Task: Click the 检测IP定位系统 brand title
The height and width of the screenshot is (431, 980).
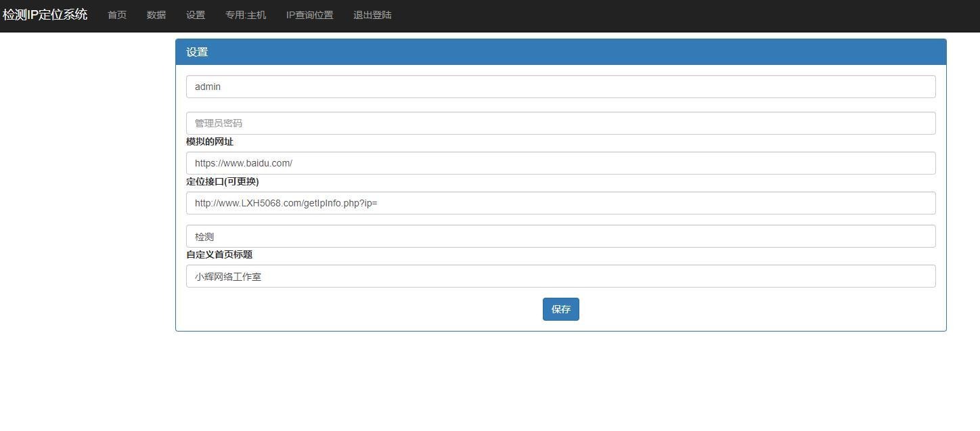Action: [x=45, y=15]
